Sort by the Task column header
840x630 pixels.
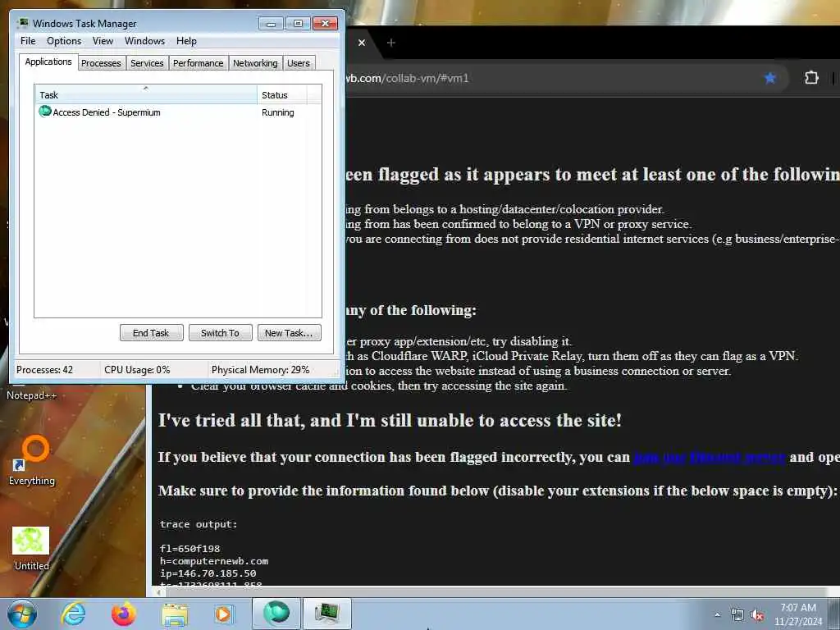coord(146,95)
